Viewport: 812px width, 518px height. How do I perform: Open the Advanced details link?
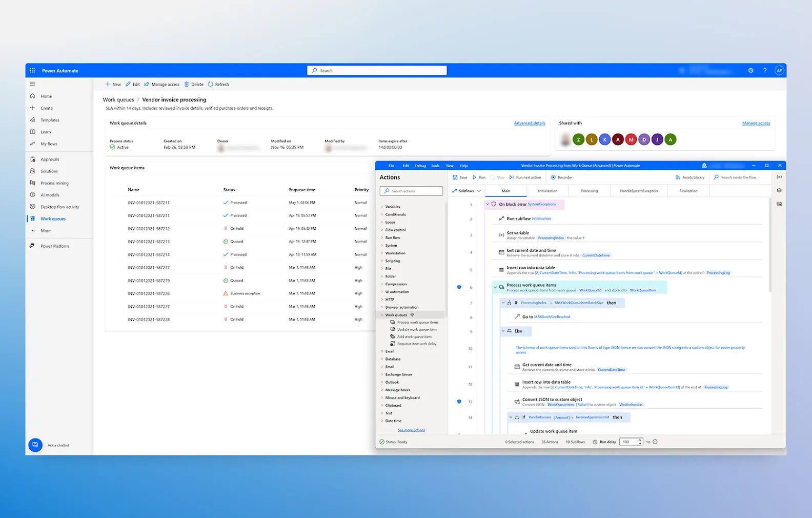click(x=530, y=123)
